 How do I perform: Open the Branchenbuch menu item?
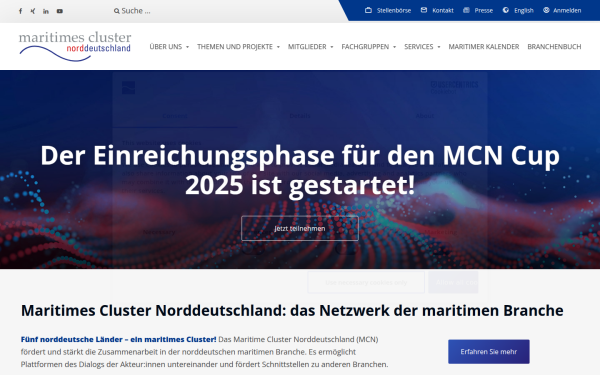[x=554, y=47]
